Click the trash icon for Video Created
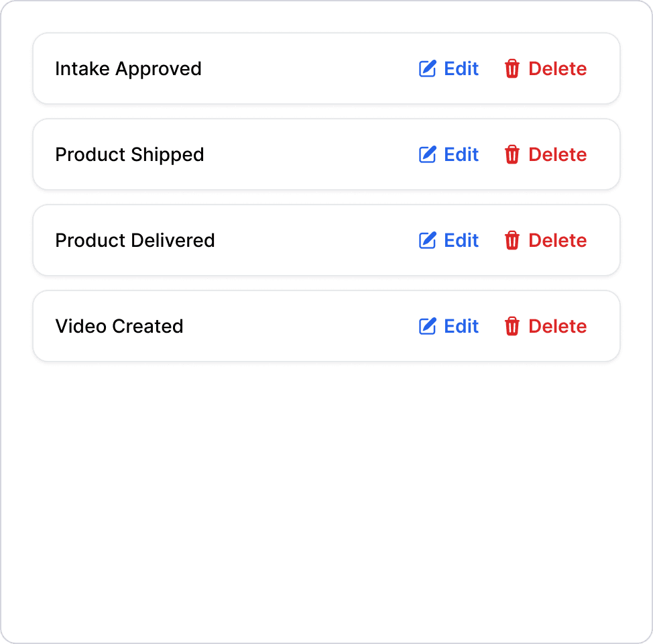Screen dimensions: 653x644 click(512, 326)
